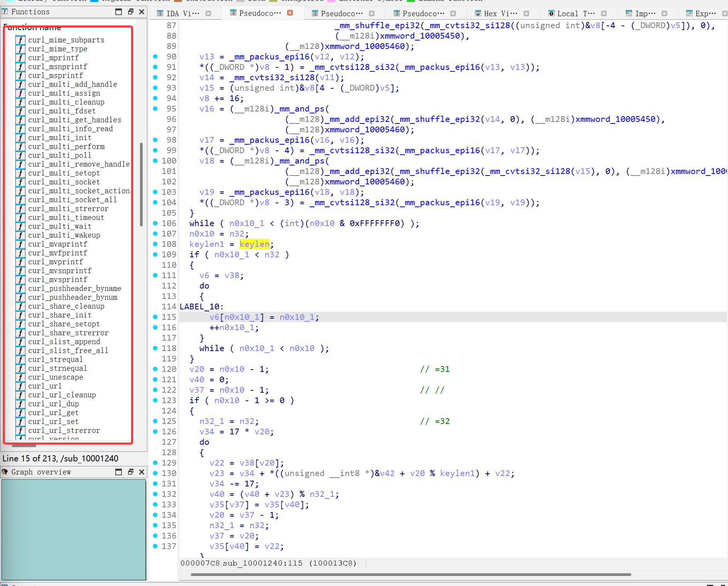Close the Graph overview panel
The width and height of the screenshot is (728, 586).
click(x=142, y=472)
